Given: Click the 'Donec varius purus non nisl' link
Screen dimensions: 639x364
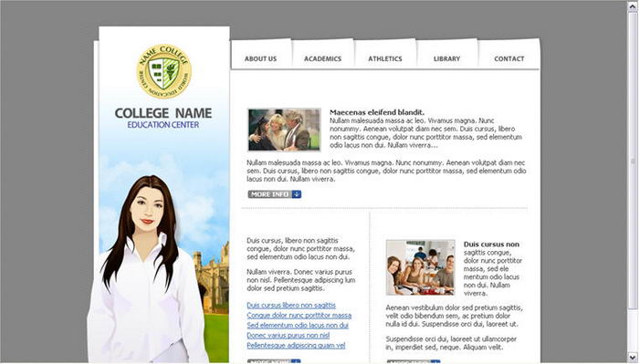Looking at the screenshot, I should pos(288,336).
